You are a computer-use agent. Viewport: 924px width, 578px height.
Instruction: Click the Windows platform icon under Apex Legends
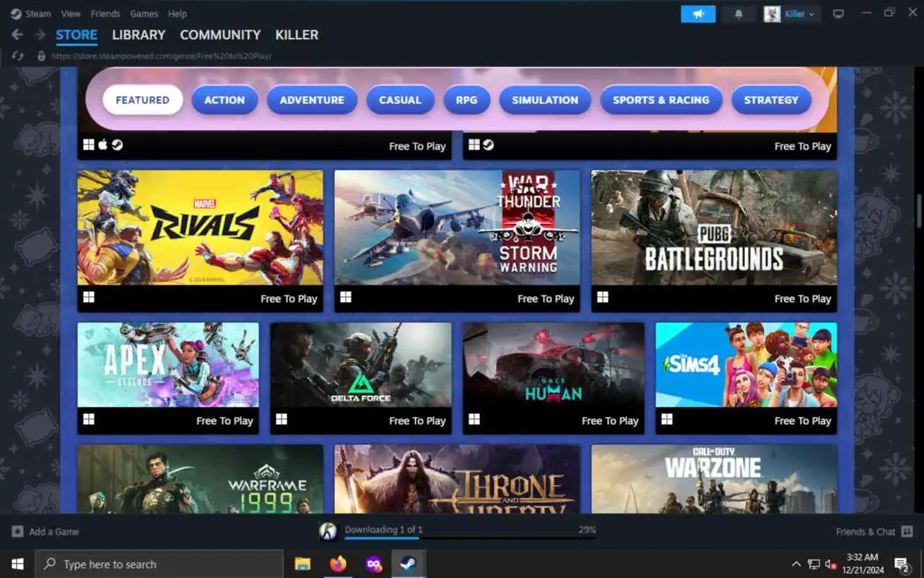point(89,419)
